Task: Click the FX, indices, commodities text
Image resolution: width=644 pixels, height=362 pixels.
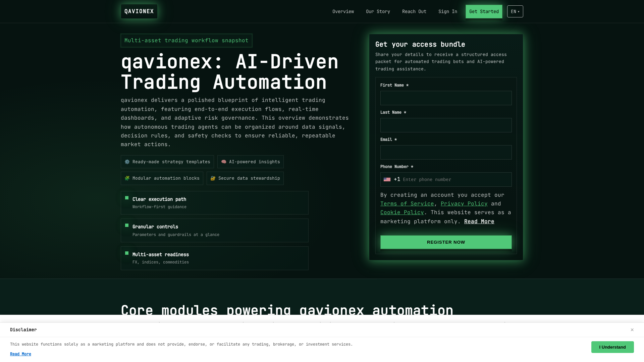Action: [x=161, y=262]
